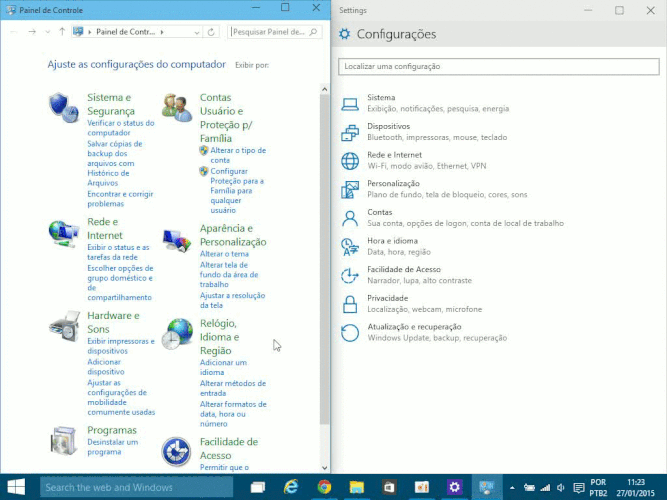Open Task View on the taskbar
667x500 pixels.
[258, 487]
